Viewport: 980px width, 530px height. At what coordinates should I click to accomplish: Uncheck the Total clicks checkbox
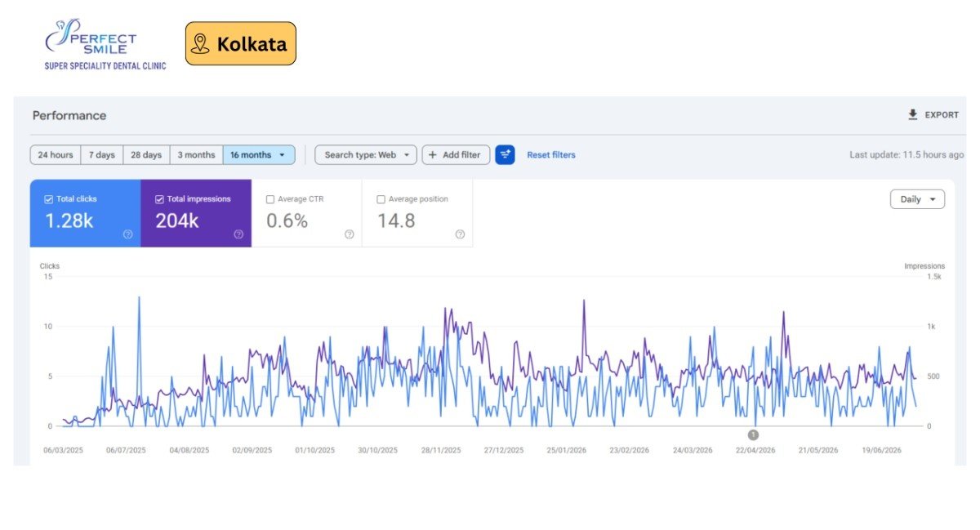(49, 199)
